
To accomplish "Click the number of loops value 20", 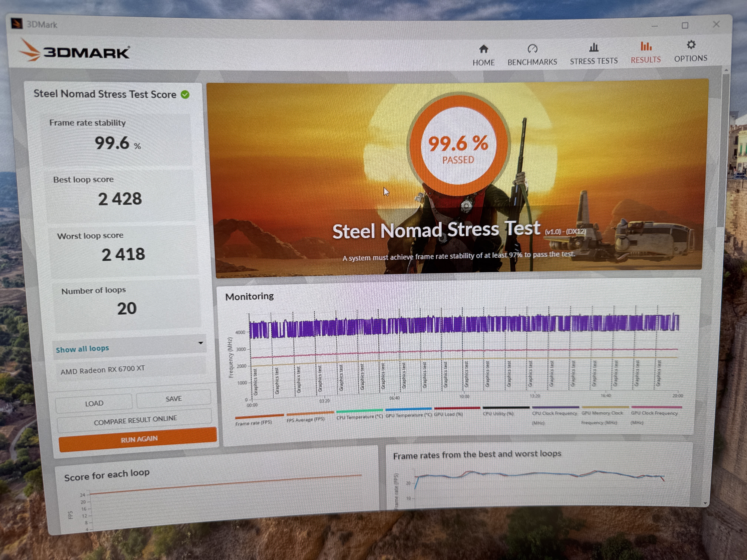I will [x=127, y=309].
